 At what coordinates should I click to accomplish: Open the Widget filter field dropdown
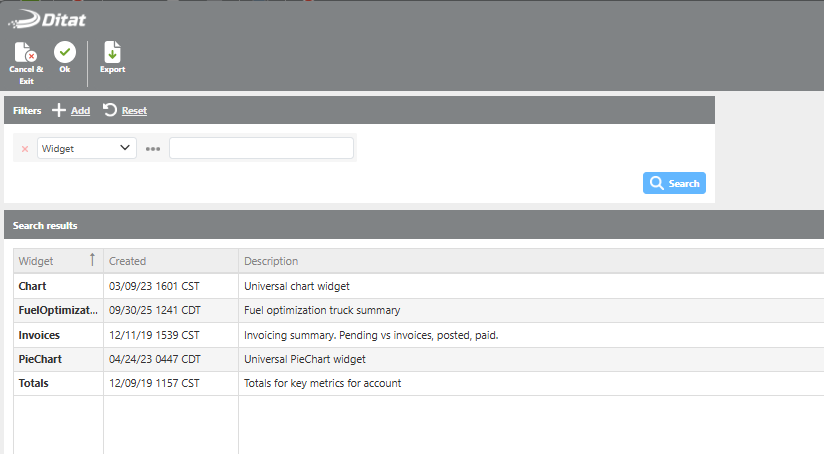pyautogui.click(x=87, y=148)
